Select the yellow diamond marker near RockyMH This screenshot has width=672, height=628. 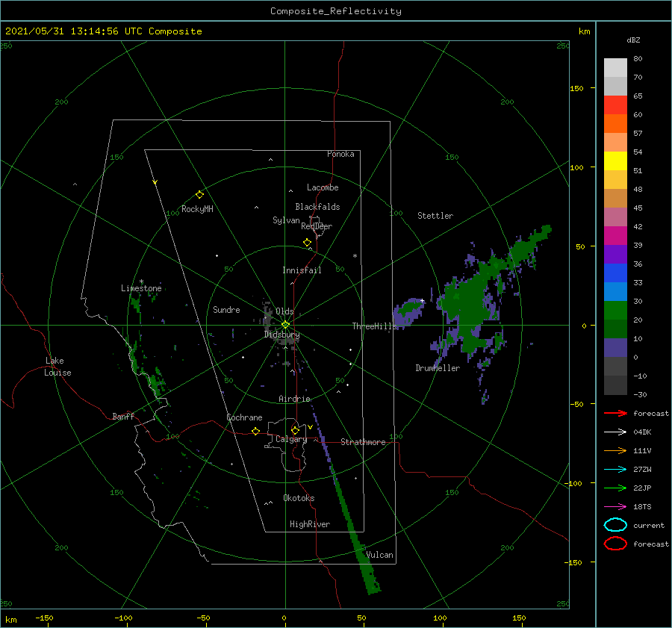(199, 195)
